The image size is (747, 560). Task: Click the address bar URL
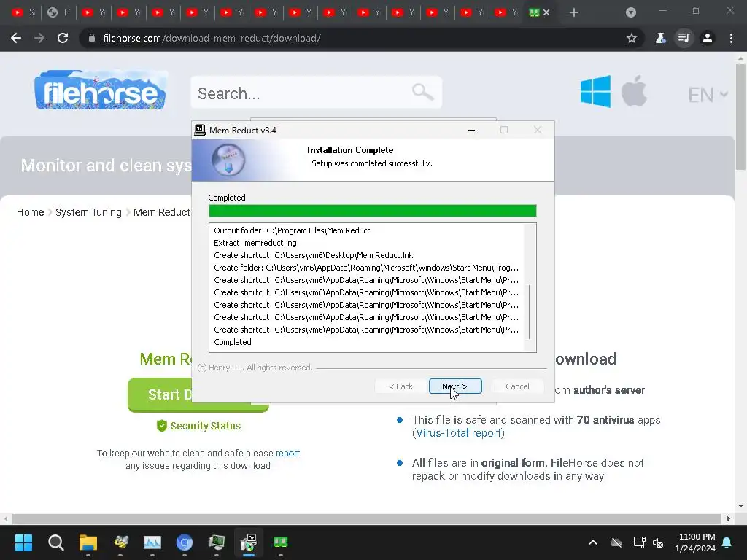[x=212, y=38]
